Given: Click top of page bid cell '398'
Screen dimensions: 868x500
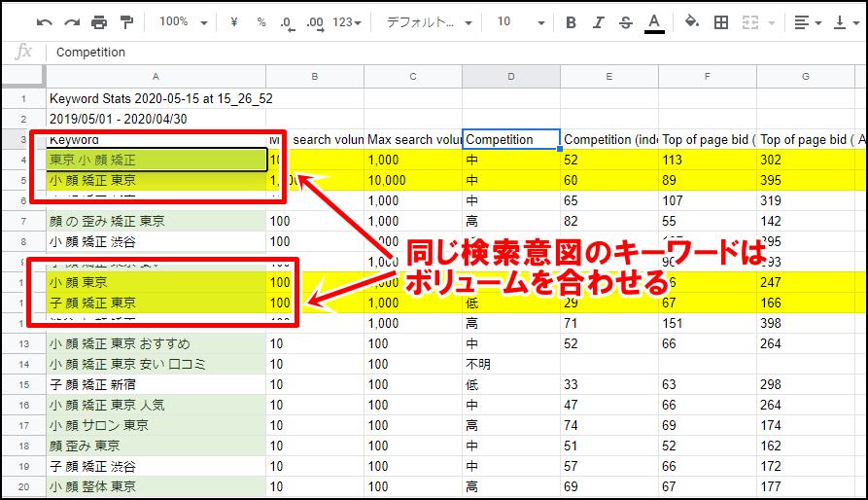Looking at the screenshot, I should tap(806, 323).
